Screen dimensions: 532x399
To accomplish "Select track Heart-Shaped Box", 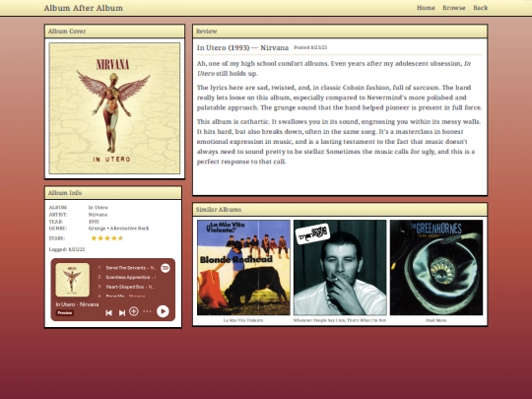I will pos(126,287).
